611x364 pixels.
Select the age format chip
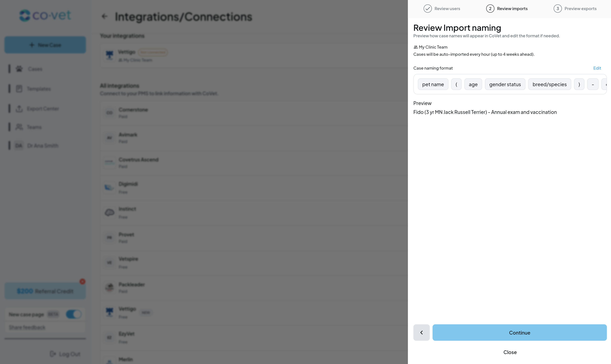pos(473,84)
